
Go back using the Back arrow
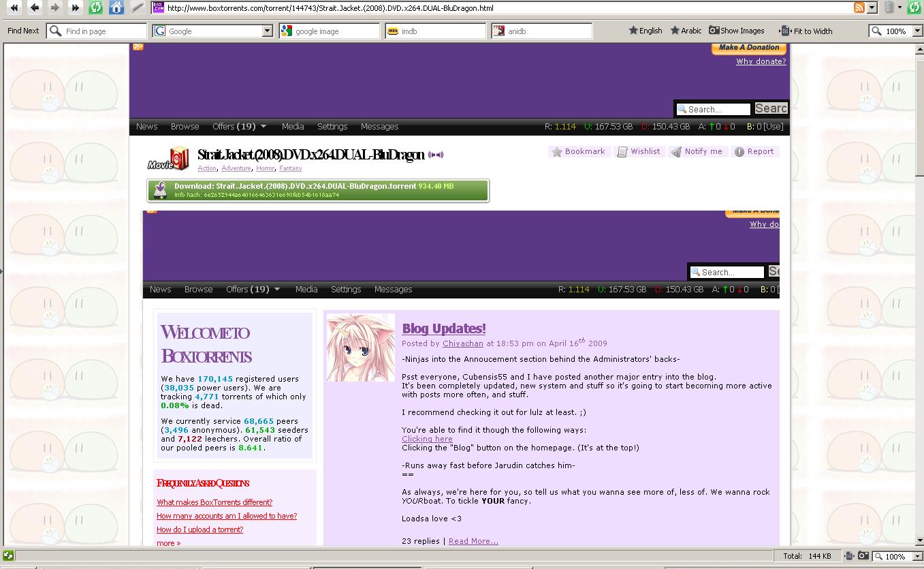coord(34,7)
